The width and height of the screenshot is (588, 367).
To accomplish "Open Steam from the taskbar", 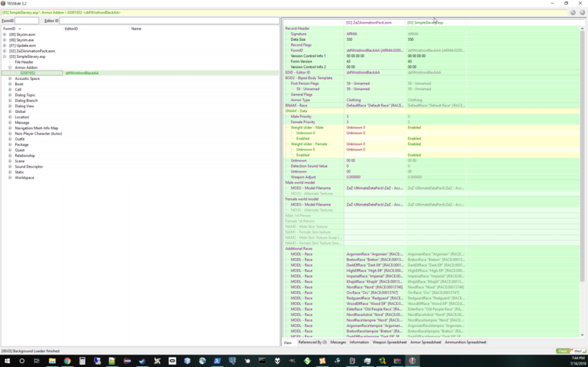I will 142,361.
